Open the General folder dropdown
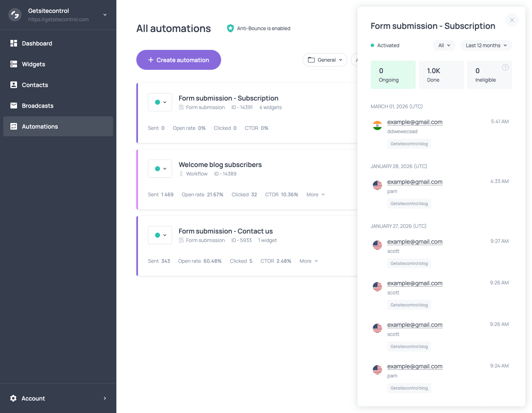The image size is (532, 413). click(x=325, y=60)
